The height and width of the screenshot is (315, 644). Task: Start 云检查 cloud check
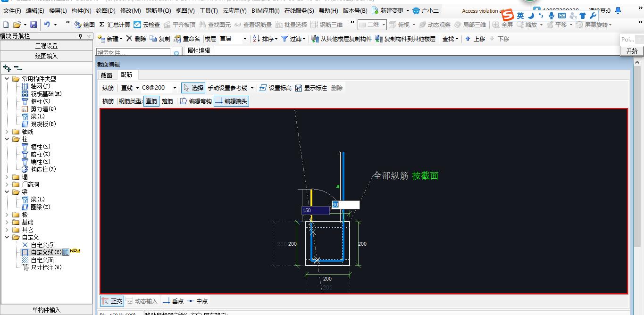(x=147, y=25)
